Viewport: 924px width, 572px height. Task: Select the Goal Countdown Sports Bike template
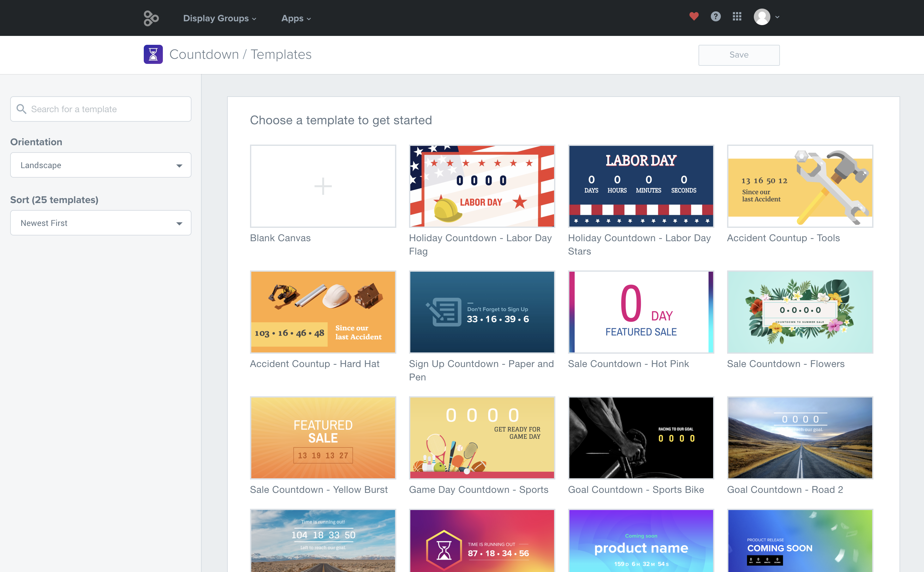pyautogui.click(x=641, y=438)
